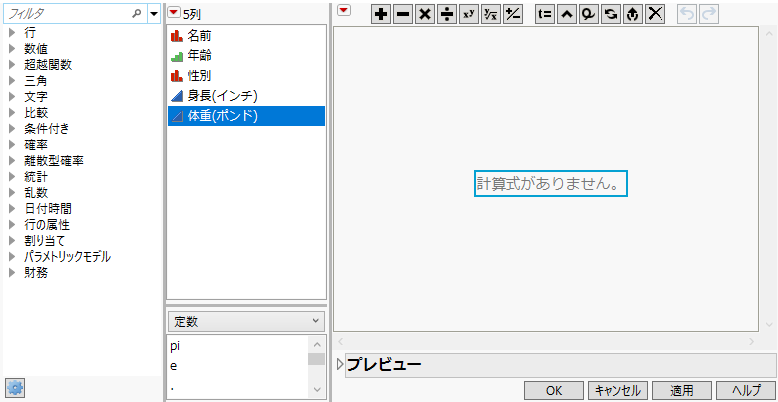Click the 適用 button
This screenshot has height=402, width=778.
coord(682,391)
